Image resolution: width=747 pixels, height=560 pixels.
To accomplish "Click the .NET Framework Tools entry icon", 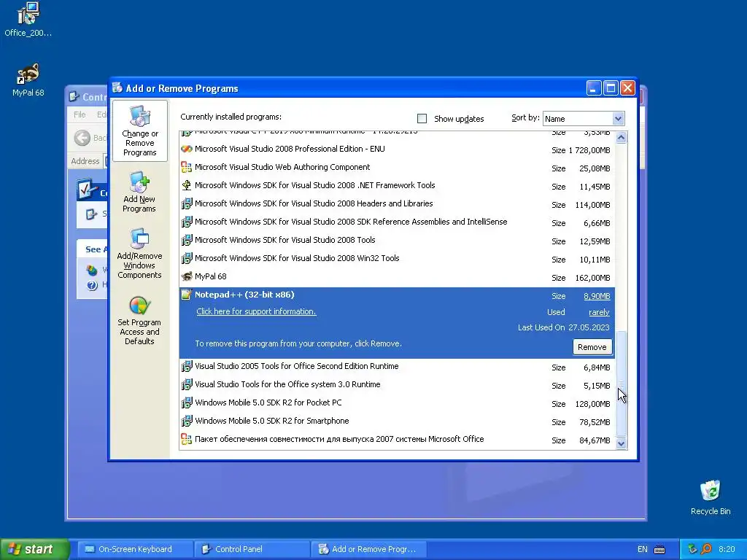I will pyautogui.click(x=186, y=185).
